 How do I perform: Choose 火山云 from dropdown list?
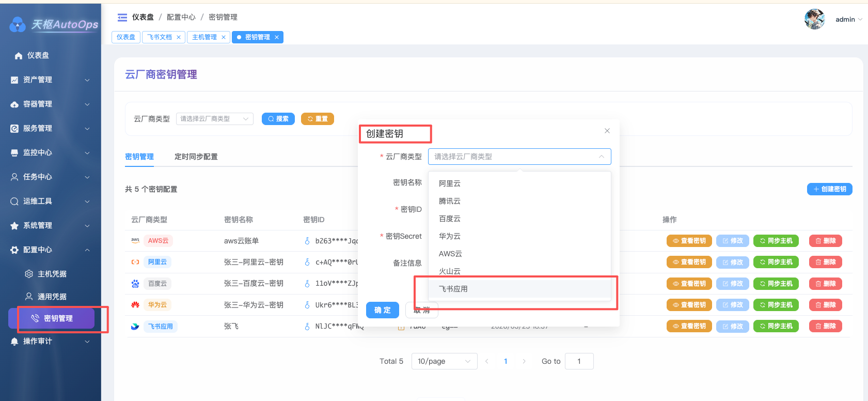[x=519, y=271]
